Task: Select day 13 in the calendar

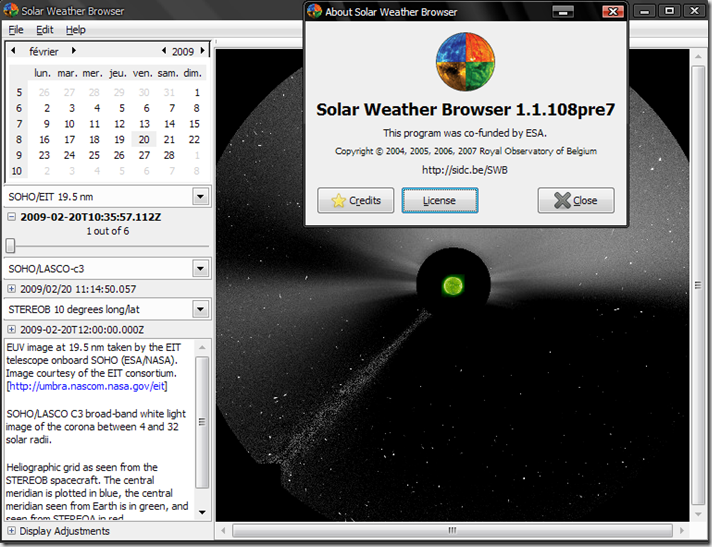Action: (x=144, y=124)
